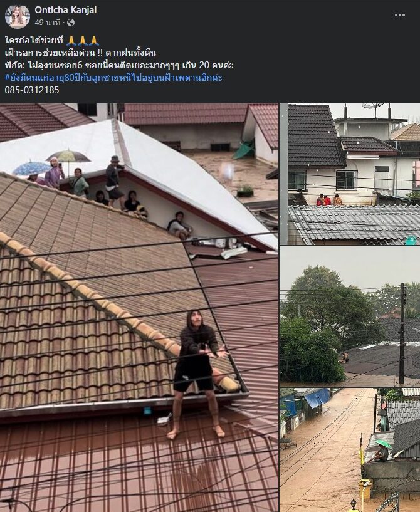This screenshot has height=512, width=420.
Task: Click the three people in red on roof
Action: pos(329,200)
